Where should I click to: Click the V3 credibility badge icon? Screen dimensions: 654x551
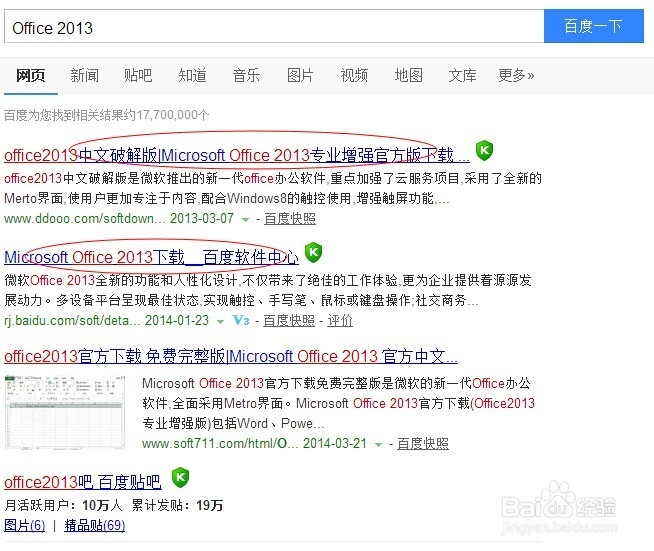click(241, 320)
